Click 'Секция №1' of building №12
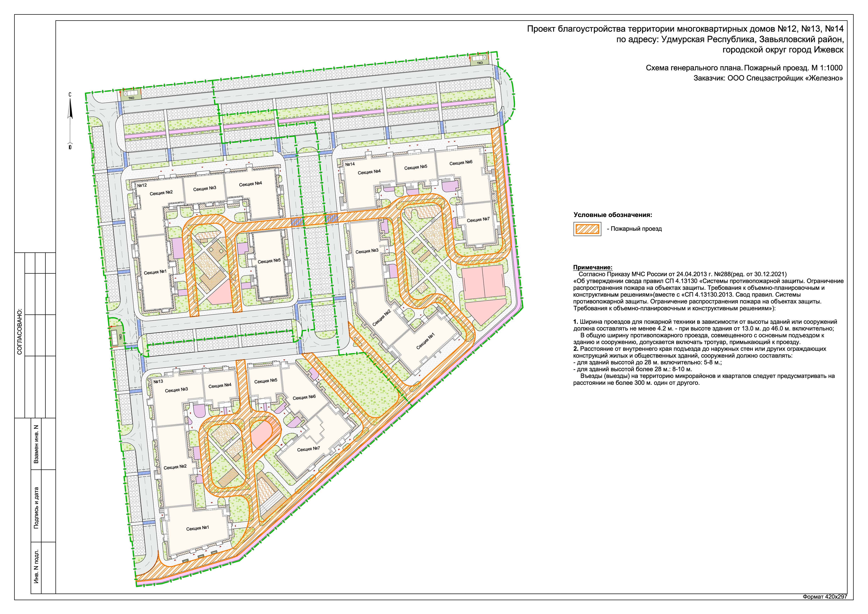Viewport: 868px width, 614px height. (155, 272)
